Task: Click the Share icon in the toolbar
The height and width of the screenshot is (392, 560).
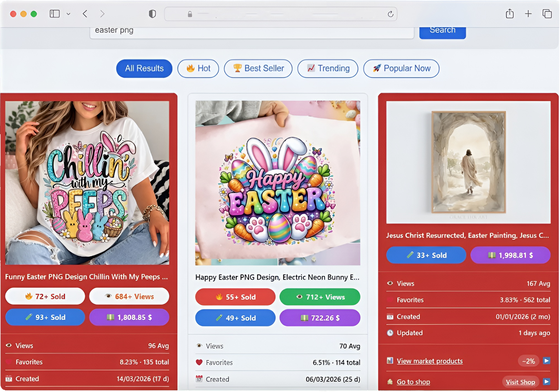Action: click(x=510, y=14)
